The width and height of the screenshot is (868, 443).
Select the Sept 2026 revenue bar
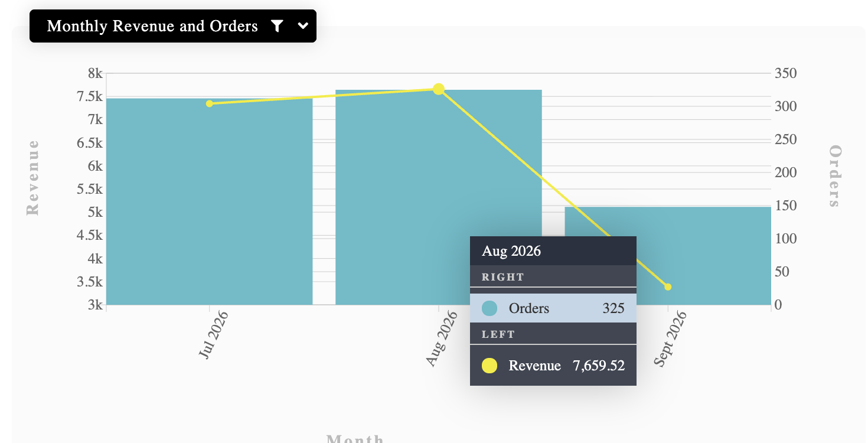click(668, 256)
